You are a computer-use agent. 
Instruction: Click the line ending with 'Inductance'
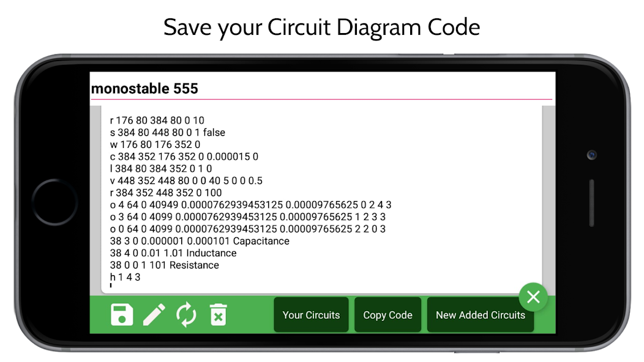(173, 253)
